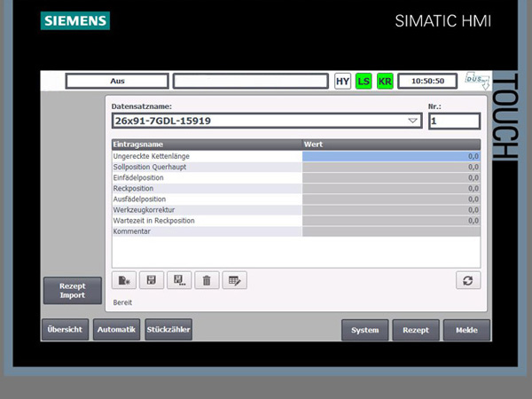Click the new data record icon
Screen dimensions: 532x399
(124, 280)
